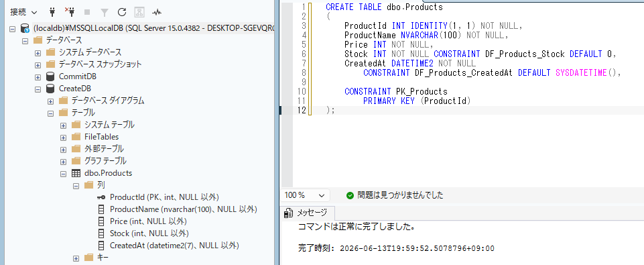Click CREATE TABLE keyword on line 1
Screen dimensions: 644x265
pyautogui.click(x=354, y=7)
